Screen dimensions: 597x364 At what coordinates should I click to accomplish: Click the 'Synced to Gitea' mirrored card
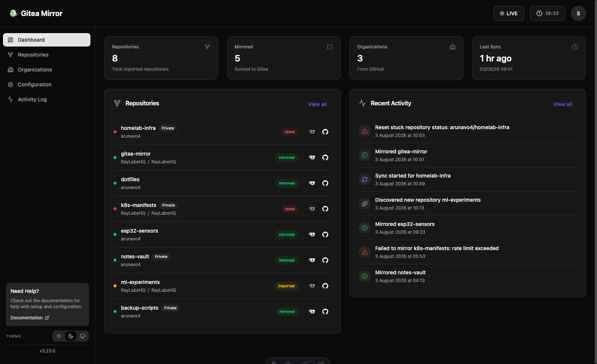[x=284, y=58]
